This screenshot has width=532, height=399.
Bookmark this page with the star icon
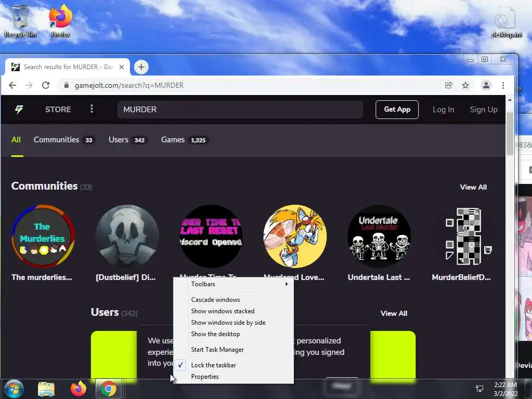(x=465, y=85)
